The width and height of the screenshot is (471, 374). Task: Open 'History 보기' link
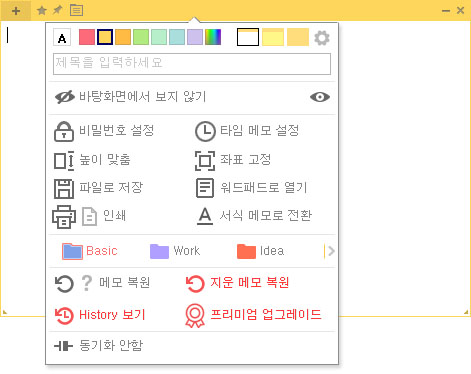112,315
